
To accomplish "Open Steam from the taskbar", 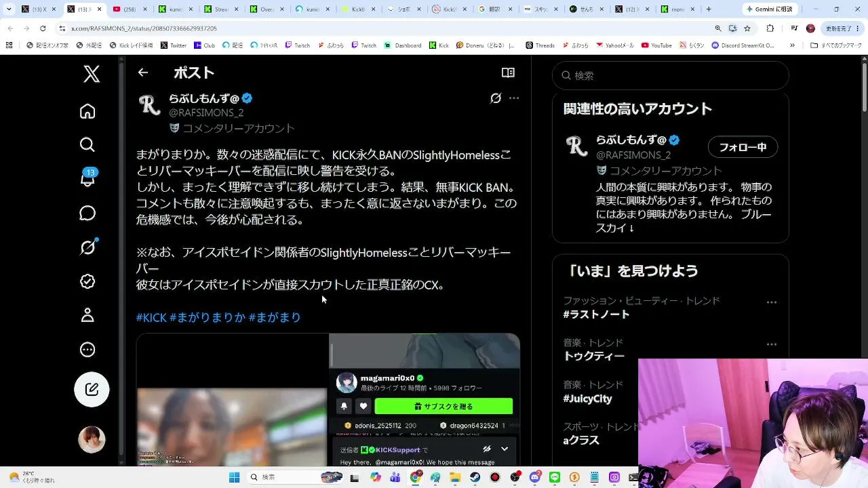I will click(475, 477).
